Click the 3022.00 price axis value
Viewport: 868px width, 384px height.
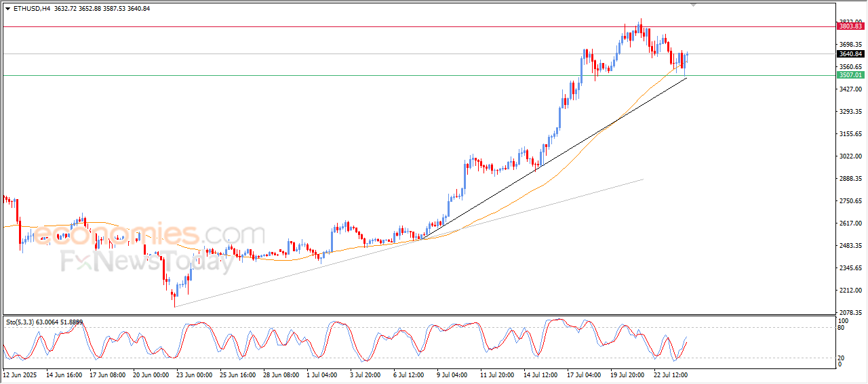(850, 156)
